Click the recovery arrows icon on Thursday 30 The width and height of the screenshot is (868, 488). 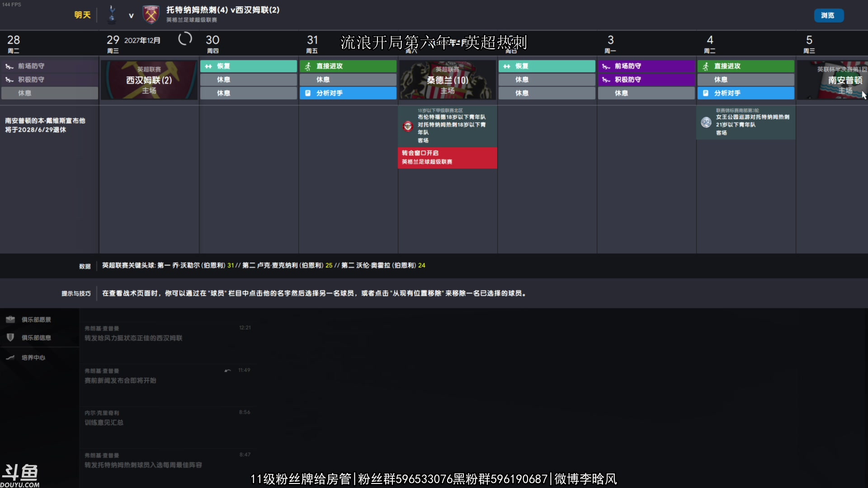click(208, 66)
